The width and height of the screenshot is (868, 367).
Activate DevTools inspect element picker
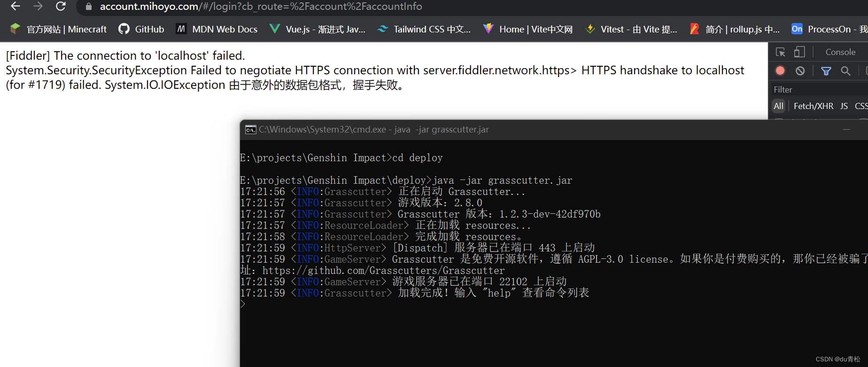(781, 52)
